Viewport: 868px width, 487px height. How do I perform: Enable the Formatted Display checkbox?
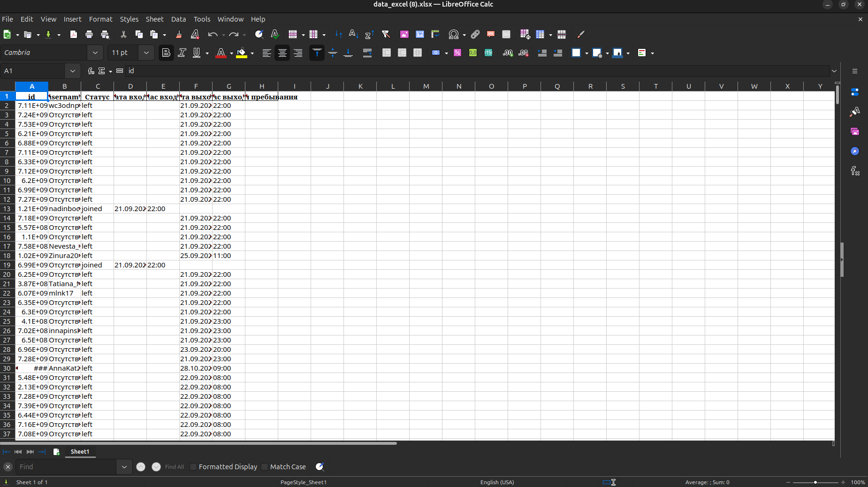click(193, 467)
